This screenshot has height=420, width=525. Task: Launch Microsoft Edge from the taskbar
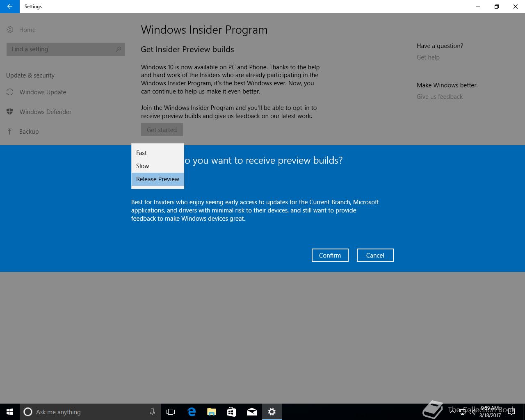click(192, 412)
